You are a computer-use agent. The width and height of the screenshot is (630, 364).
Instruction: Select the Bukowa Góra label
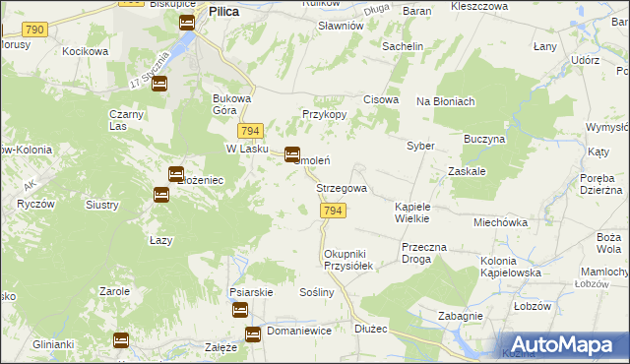coord(232,104)
